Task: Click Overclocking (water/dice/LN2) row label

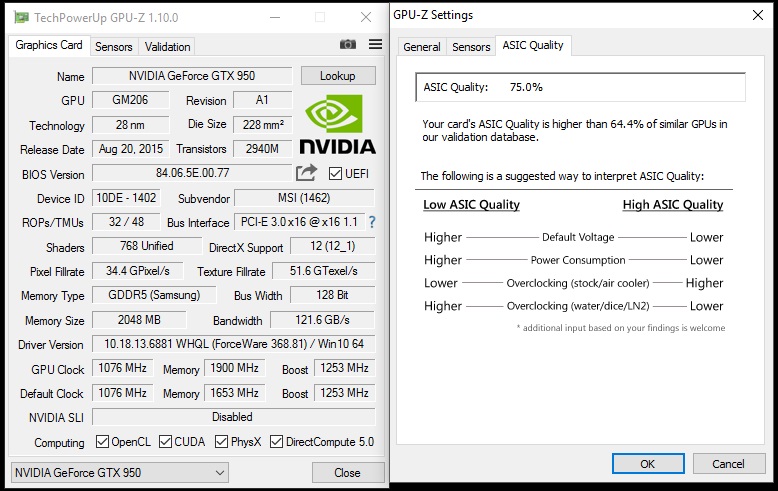Action: (578, 306)
